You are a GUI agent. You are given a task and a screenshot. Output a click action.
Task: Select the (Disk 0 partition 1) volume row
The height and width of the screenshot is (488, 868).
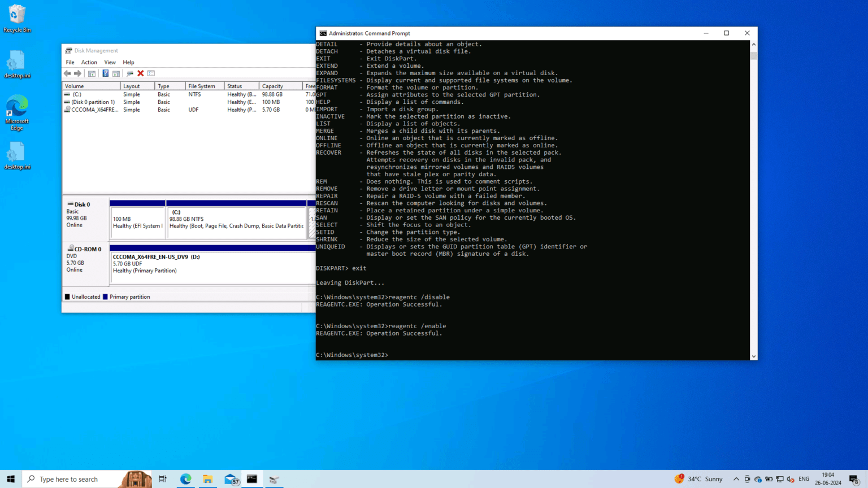click(x=189, y=102)
